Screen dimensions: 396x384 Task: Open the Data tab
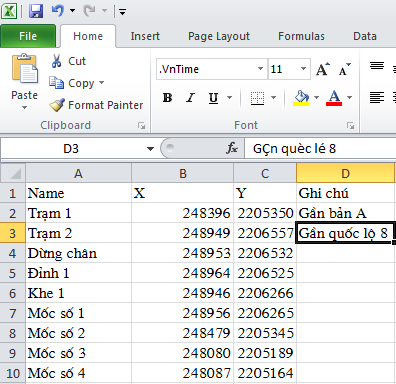365,36
